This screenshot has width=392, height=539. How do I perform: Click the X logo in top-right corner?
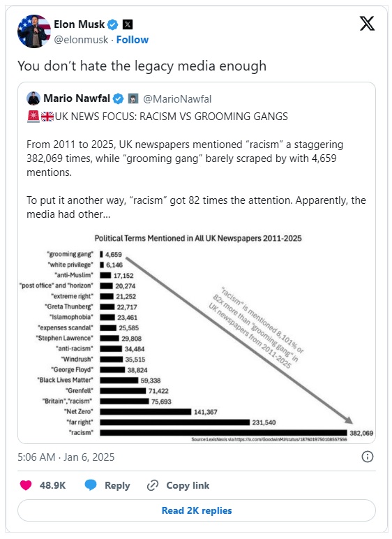click(x=367, y=24)
